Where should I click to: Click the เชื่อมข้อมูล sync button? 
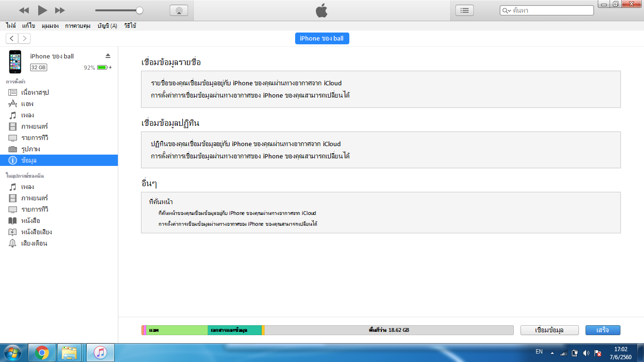[549, 330]
